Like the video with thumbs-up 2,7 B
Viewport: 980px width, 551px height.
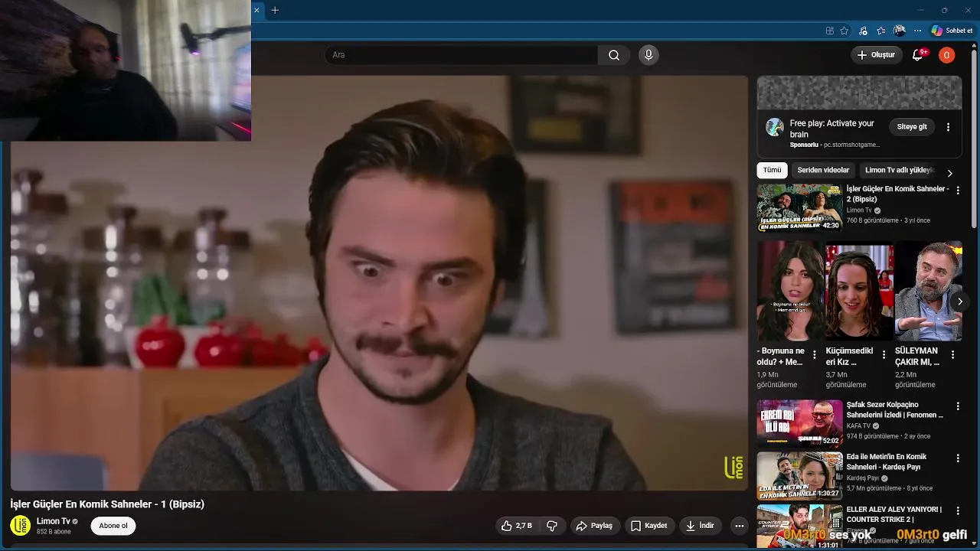517,526
